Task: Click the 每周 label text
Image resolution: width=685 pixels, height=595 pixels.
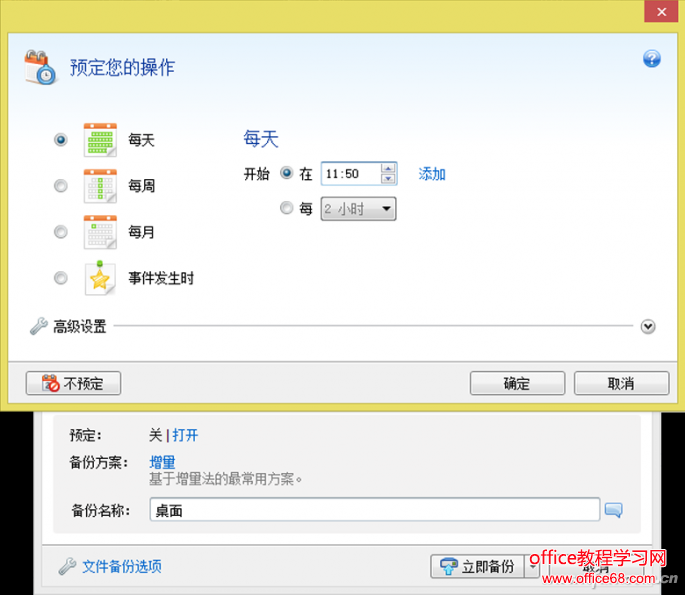Action: (x=142, y=186)
